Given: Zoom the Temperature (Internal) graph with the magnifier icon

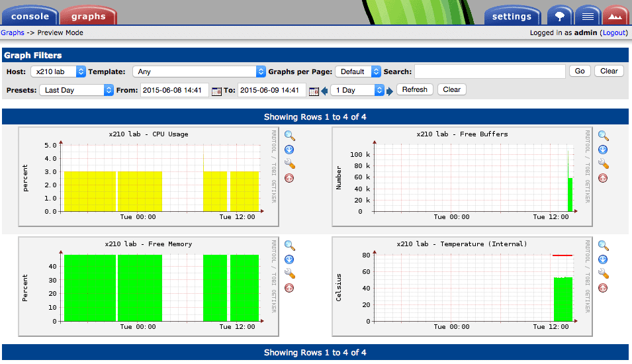Looking at the screenshot, I should (x=603, y=246).
